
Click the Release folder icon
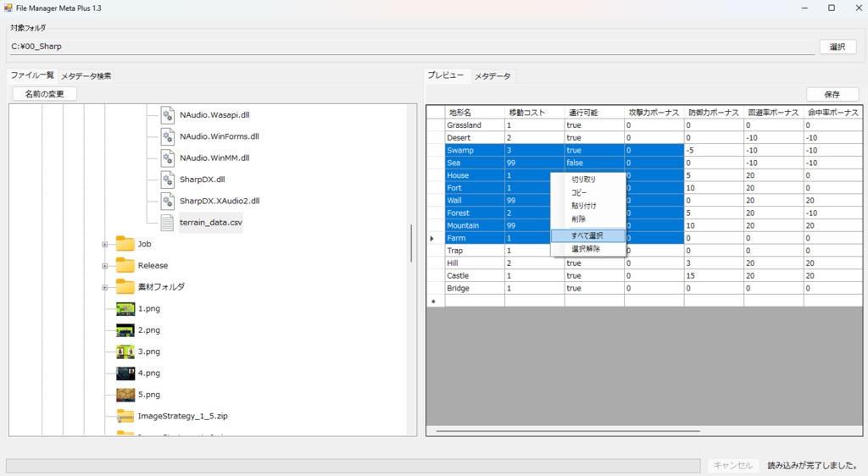pos(125,265)
